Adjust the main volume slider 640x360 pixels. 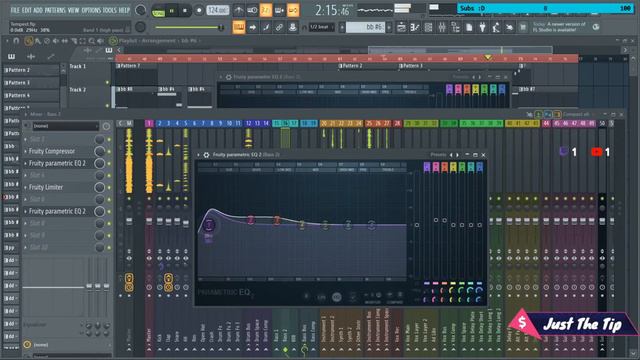(190, 27)
